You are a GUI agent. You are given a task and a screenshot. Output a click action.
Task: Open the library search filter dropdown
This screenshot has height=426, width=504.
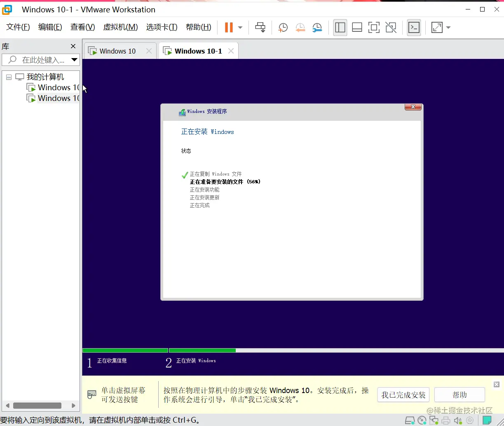pyautogui.click(x=75, y=60)
